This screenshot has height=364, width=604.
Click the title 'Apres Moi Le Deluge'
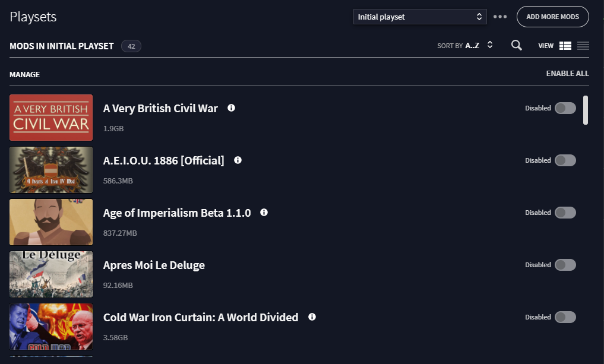click(x=154, y=265)
